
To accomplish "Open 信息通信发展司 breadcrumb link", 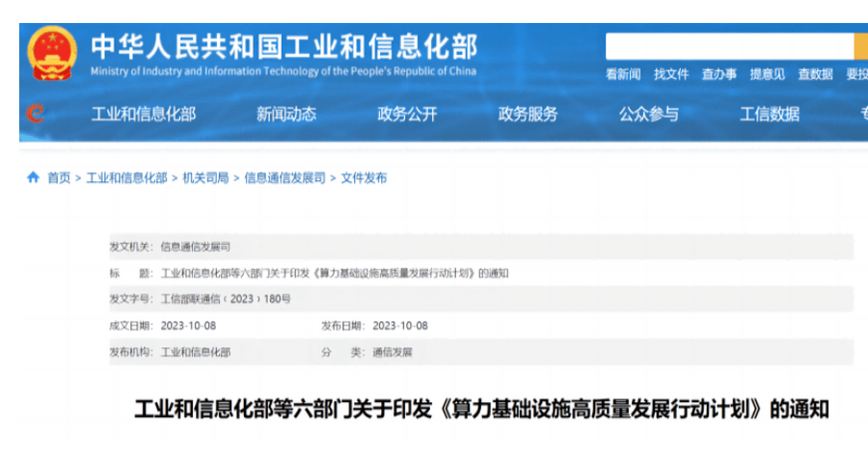I will tap(285, 178).
